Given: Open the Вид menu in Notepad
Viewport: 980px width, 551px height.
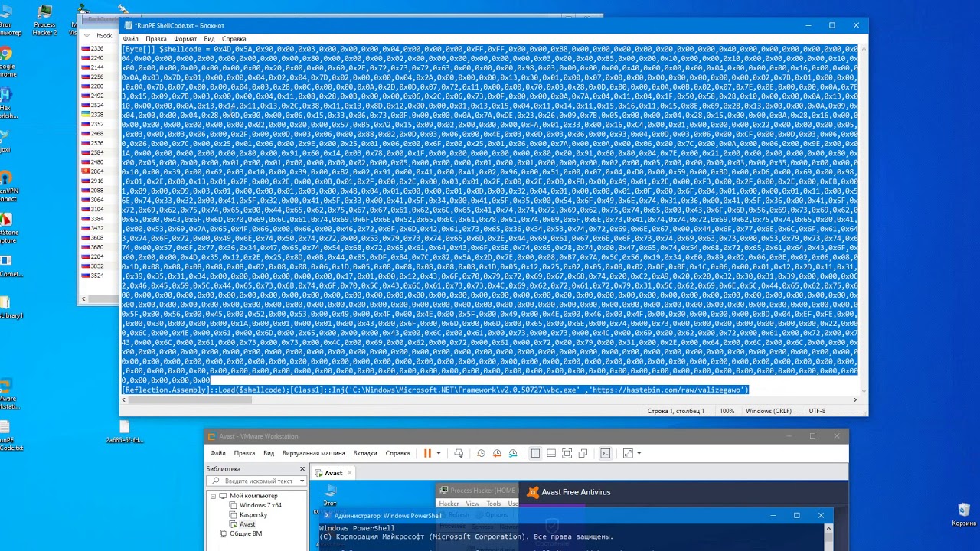Looking at the screenshot, I should [x=209, y=38].
